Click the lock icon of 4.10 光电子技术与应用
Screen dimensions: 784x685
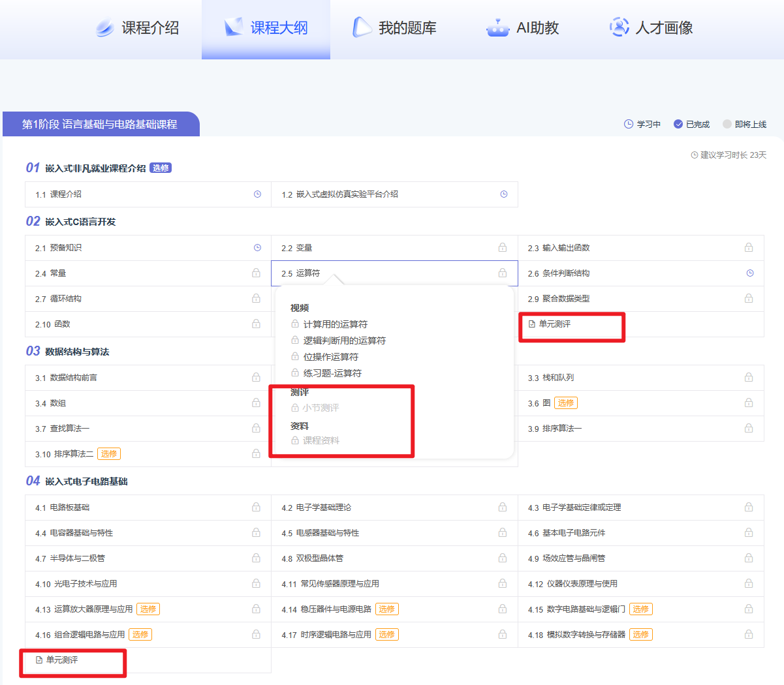click(x=256, y=583)
